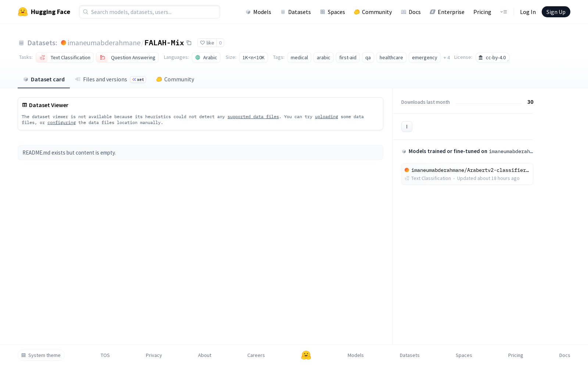Open the like count showing 0
Image resolution: width=588 pixels, height=368 pixels.
click(x=220, y=43)
